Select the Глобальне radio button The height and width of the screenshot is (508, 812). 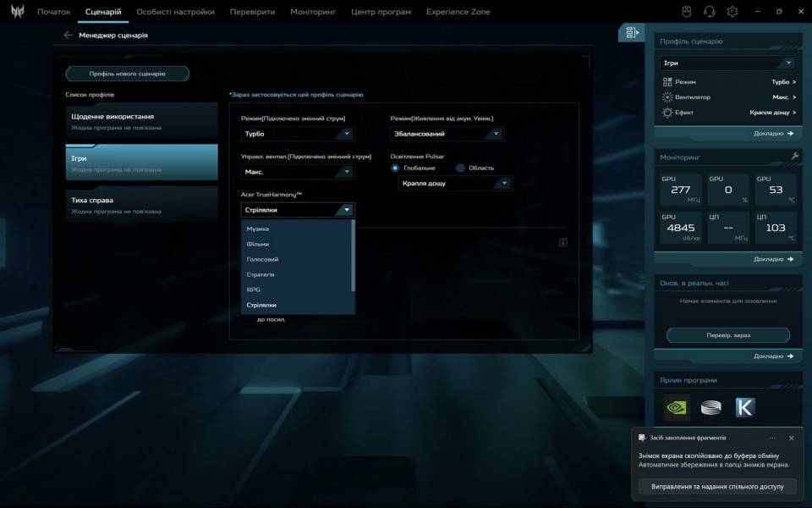[395, 168]
